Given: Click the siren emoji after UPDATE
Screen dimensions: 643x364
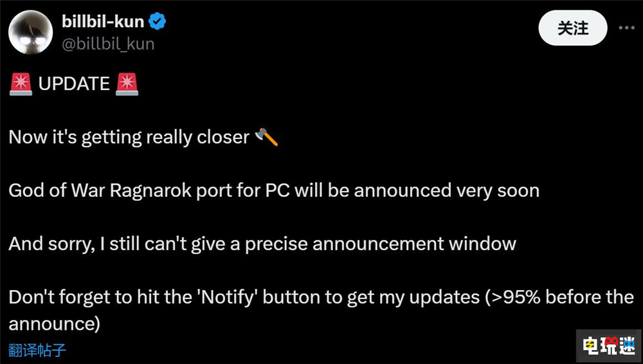Looking at the screenshot, I should (127, 84).
